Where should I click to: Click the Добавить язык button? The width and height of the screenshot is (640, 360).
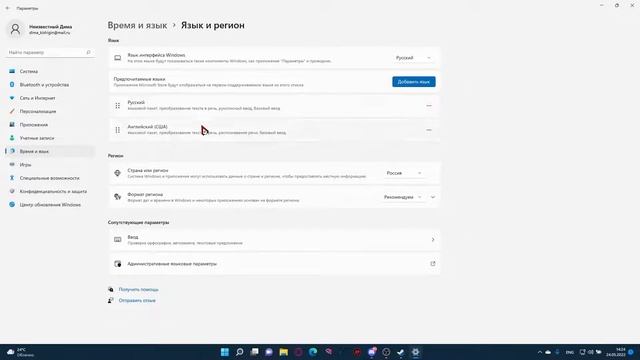413,82
